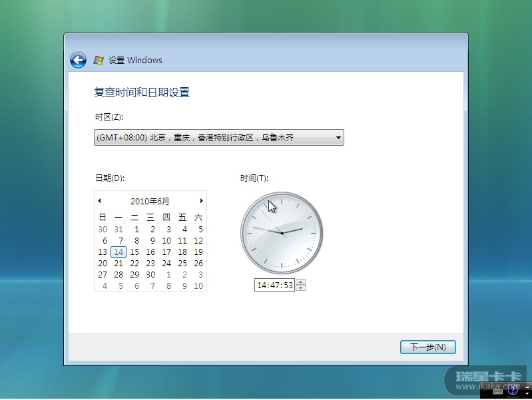Open the language bar help icon
The width and height of the screenshot is (532, 400).
pyautogui.click(x=513, y=391)
